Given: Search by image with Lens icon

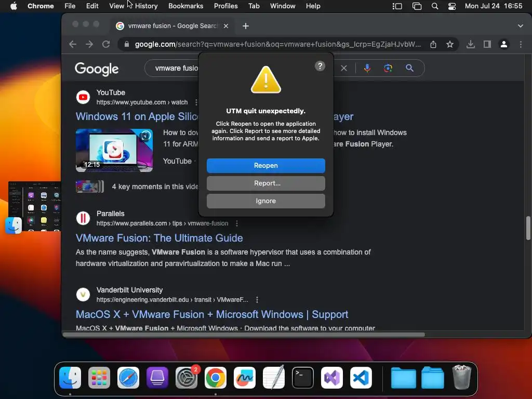Looking at the screenshot, I should click(x=388, y=68).
